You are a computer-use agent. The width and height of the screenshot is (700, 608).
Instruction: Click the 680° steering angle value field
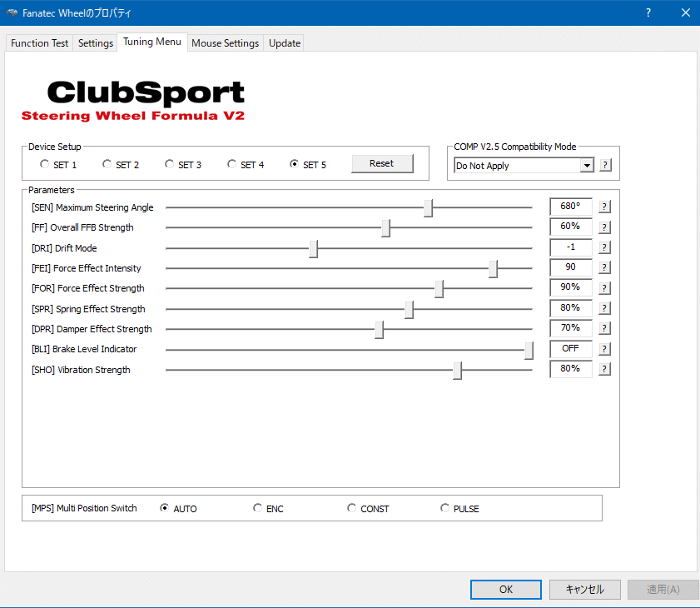[x=570, y=207]
